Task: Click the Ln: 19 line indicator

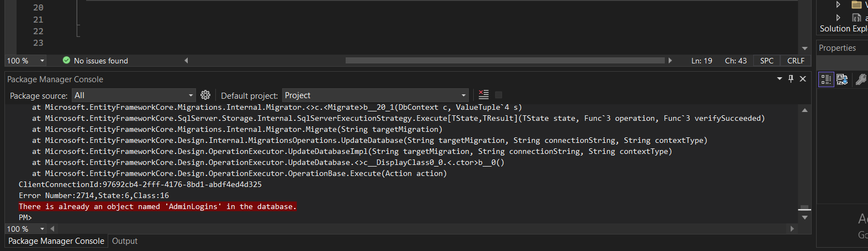Action: point(701,61)
